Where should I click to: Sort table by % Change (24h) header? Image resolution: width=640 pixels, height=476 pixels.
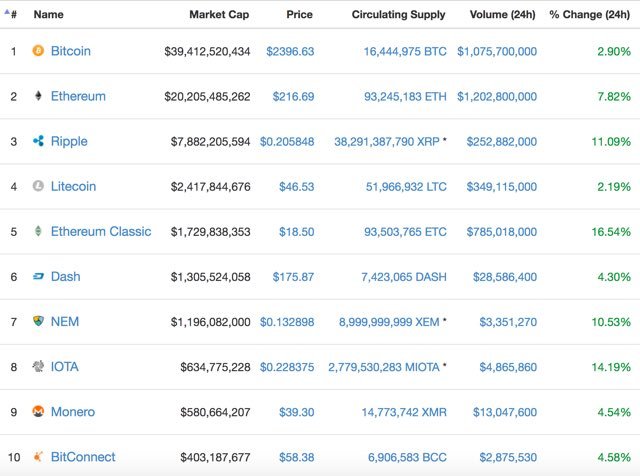click(x=589, y=15)
